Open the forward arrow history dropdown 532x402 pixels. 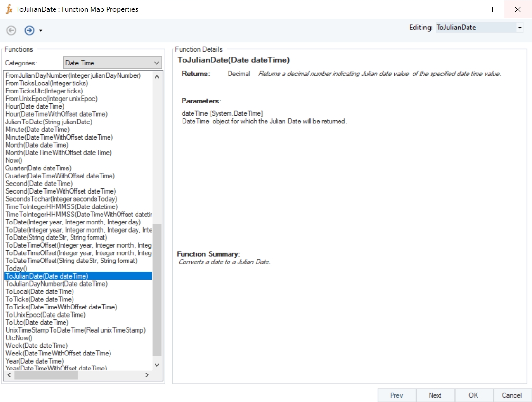[x=41, y=31]
